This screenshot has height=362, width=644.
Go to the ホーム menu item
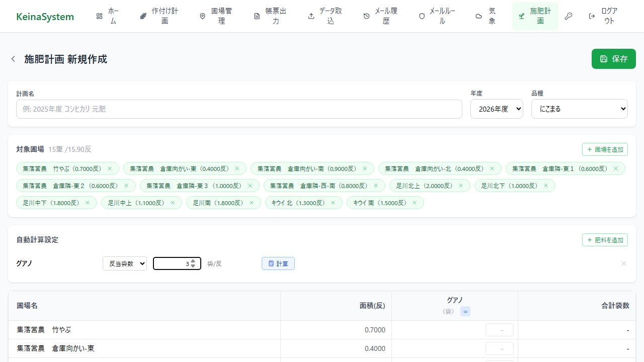click(x=107, y=16)
